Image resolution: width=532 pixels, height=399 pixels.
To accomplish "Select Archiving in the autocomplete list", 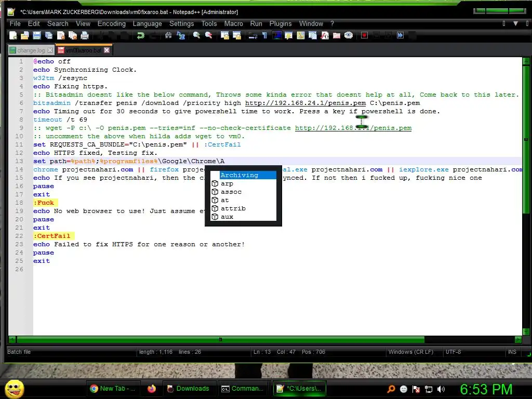I will [243, 175].
